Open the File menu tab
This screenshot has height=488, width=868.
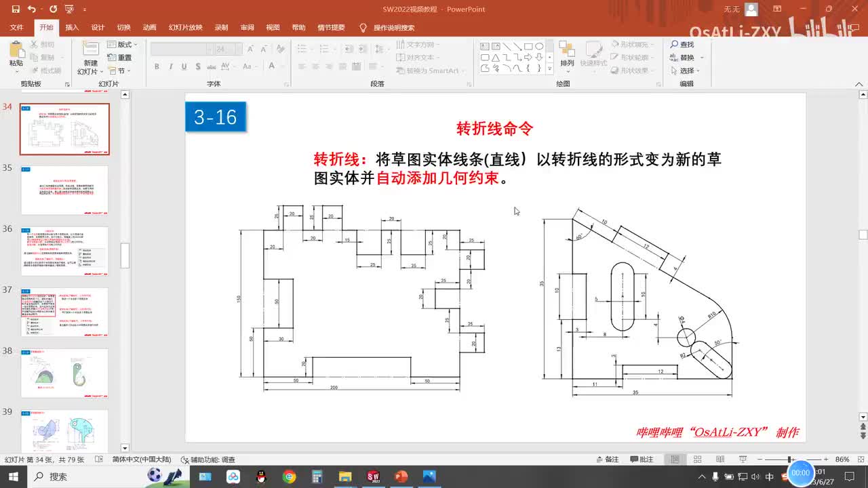coord(17,28)
